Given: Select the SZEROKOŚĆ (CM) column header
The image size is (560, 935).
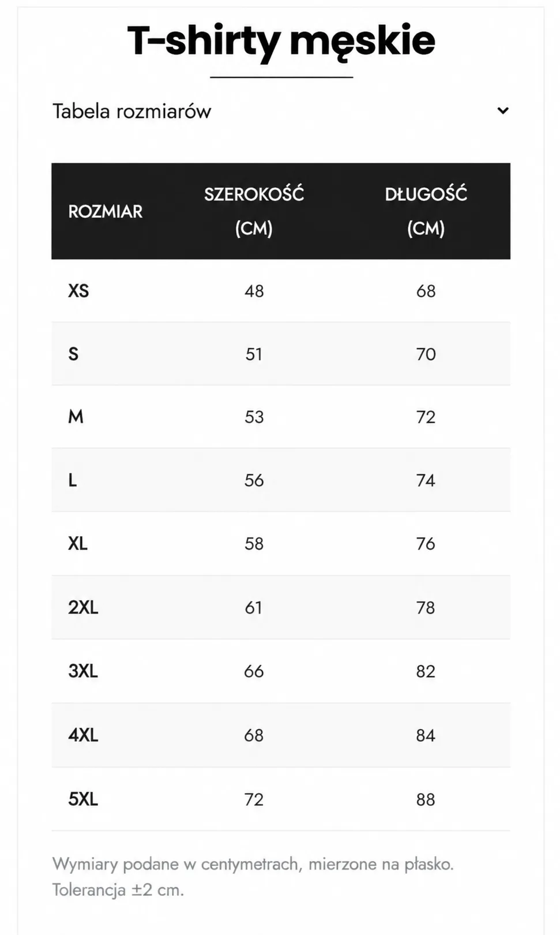Looking at the screenshot, I should [254, 211].
